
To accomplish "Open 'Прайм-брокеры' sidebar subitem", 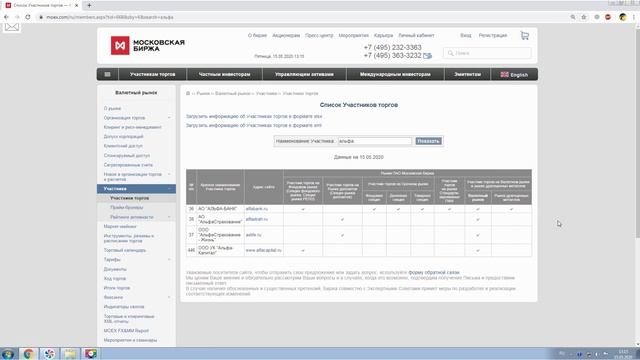I will point(127,208).
